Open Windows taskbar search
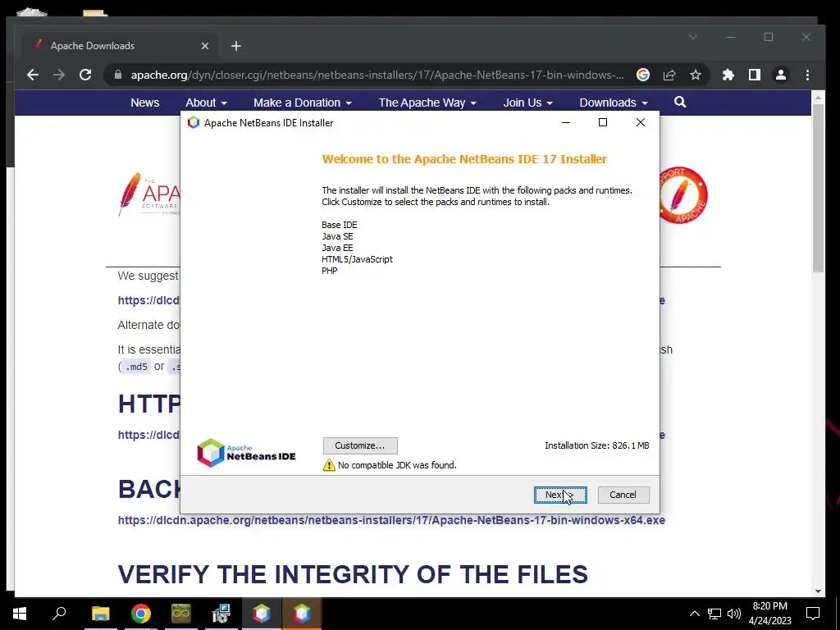This screenshot has width=840, height=630. point(59,614)
